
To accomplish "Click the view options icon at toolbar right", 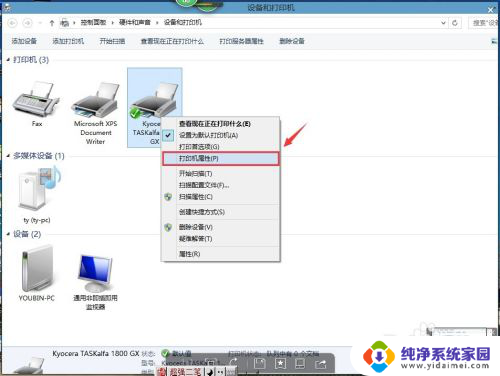I will [495, 41].
